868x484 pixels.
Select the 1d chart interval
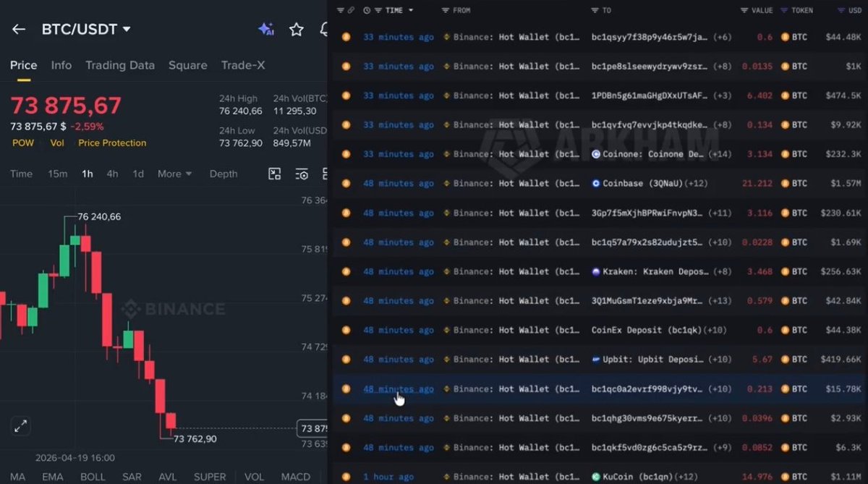[x=138, y=174]
